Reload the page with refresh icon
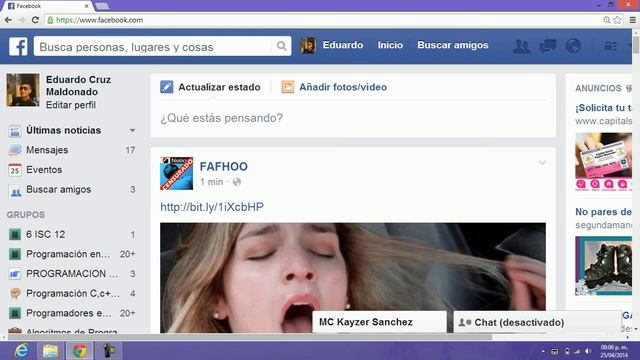The image size is (640, 360). 36,20
